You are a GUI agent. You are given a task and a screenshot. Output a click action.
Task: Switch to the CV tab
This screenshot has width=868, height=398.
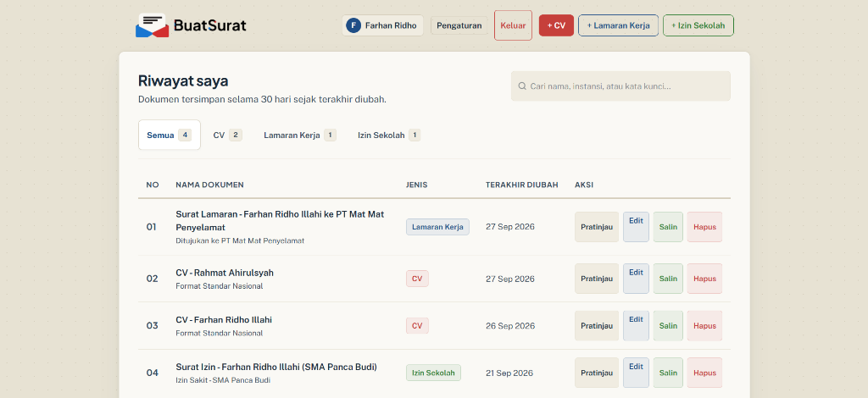click(x=227, y=135)
